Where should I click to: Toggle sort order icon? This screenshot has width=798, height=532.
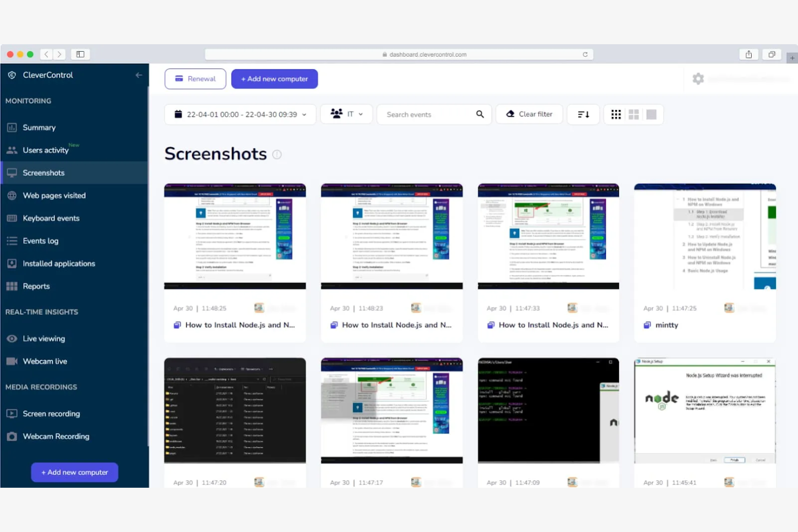tap(583, 114)
